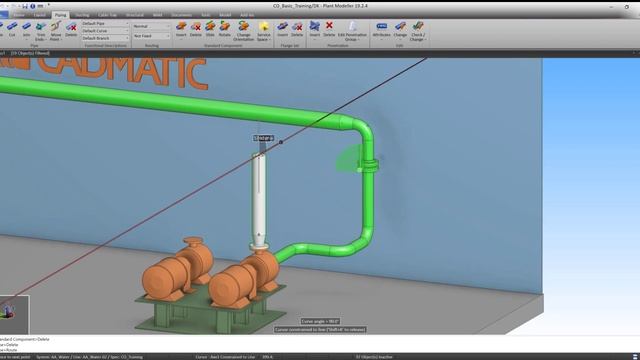The image size is (640, 360).
Task: Switch to the Cable Tray ribbon tab
Action: coord(107,15)
